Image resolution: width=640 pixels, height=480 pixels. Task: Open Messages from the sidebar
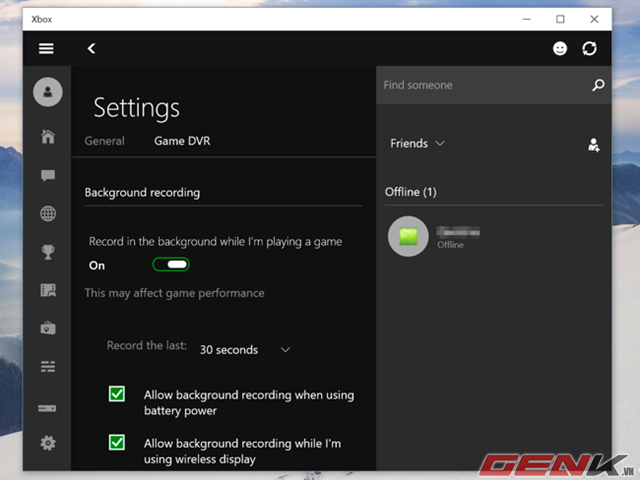click(x=47, y=175)
